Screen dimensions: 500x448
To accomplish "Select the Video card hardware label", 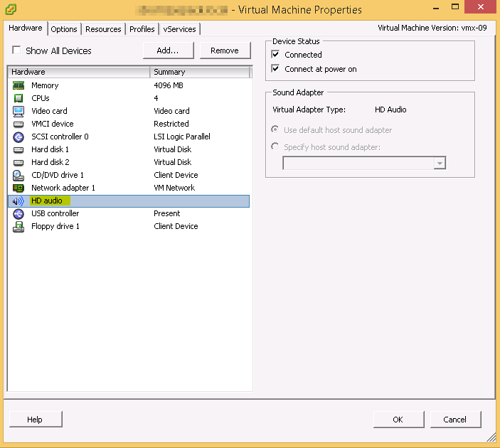I will pyautogui.click(x=49, y=111).
